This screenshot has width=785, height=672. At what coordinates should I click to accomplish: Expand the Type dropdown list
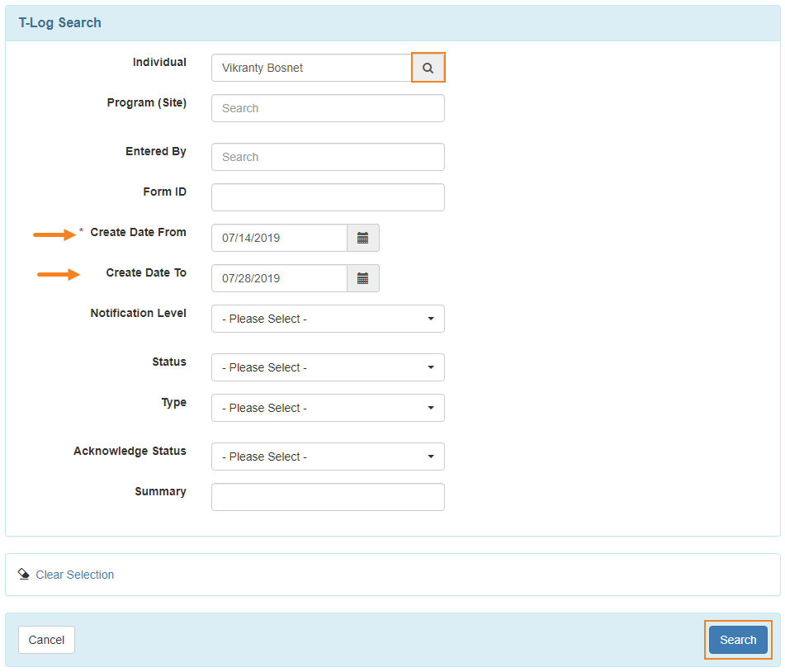[328, 408]
